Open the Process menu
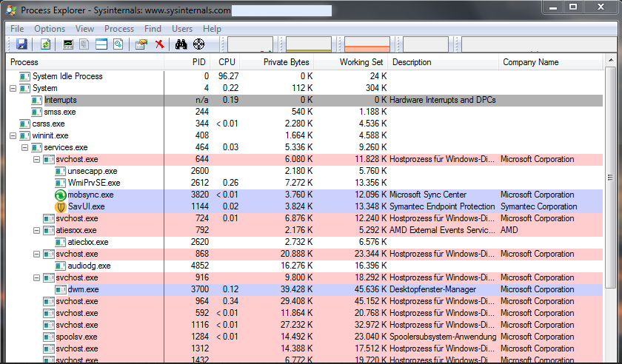This screenshot has height=364, width=622. [119, 29]
